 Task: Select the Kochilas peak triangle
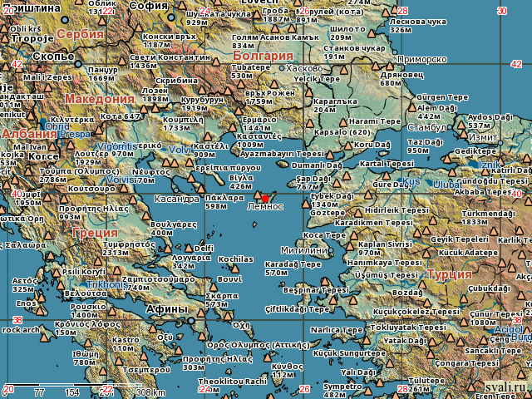235,270
